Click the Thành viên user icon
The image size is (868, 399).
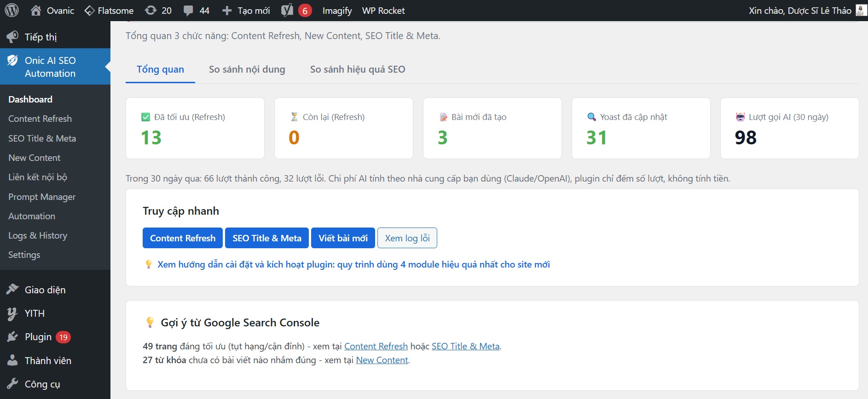pos(12,360)
